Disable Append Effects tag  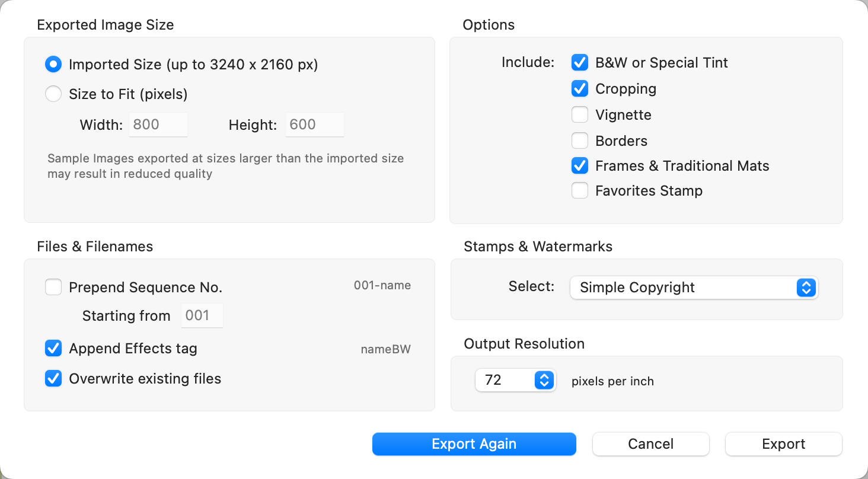(53, 349)
